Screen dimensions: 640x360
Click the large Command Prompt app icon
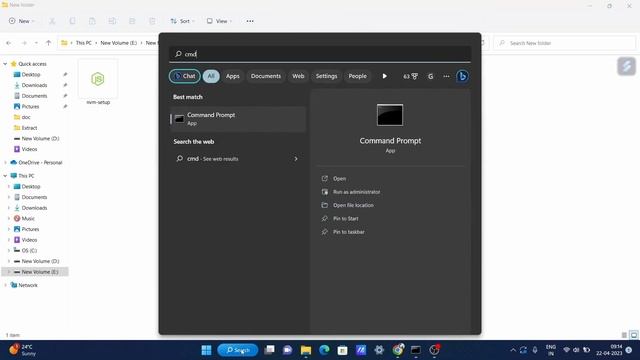pos(390,115)
